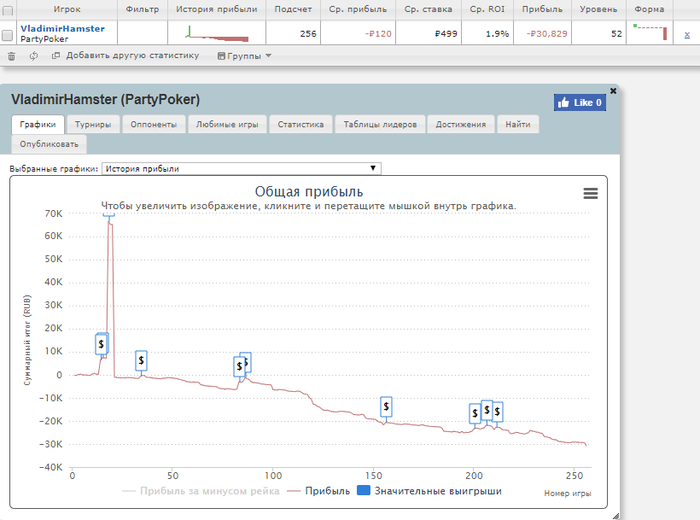Sort by Ср. ROI column header

487,9
